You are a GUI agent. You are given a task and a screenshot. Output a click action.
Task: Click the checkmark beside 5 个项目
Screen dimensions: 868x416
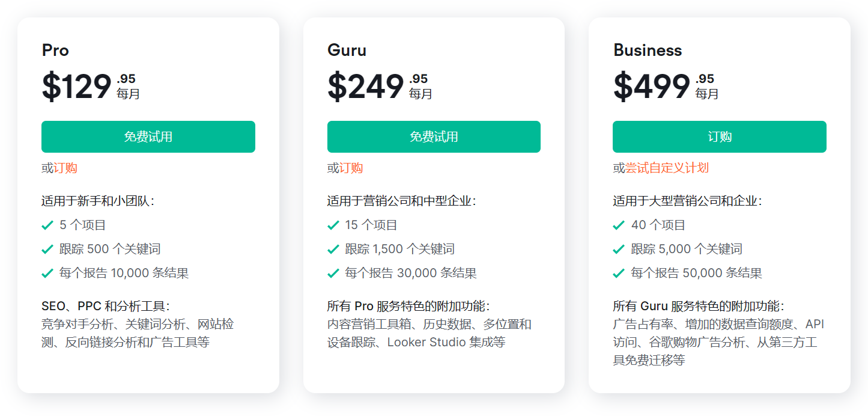tap(47, 225)
